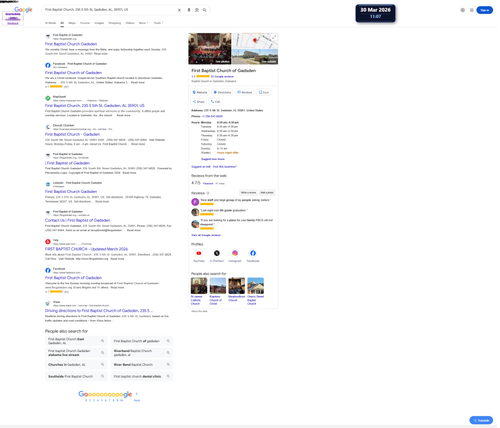Open search by image camera icon

coord(197,10)
